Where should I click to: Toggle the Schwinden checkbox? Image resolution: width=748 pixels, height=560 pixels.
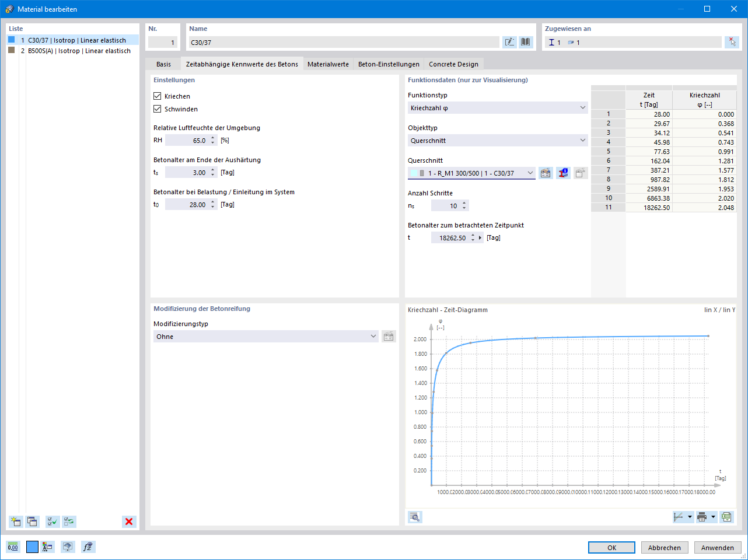[x=158, y=109]
